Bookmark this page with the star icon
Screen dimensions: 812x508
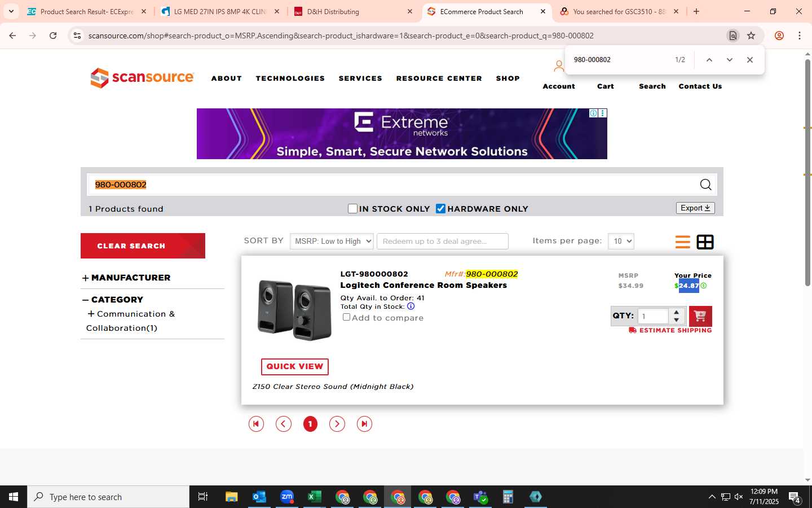pos(751,36)
